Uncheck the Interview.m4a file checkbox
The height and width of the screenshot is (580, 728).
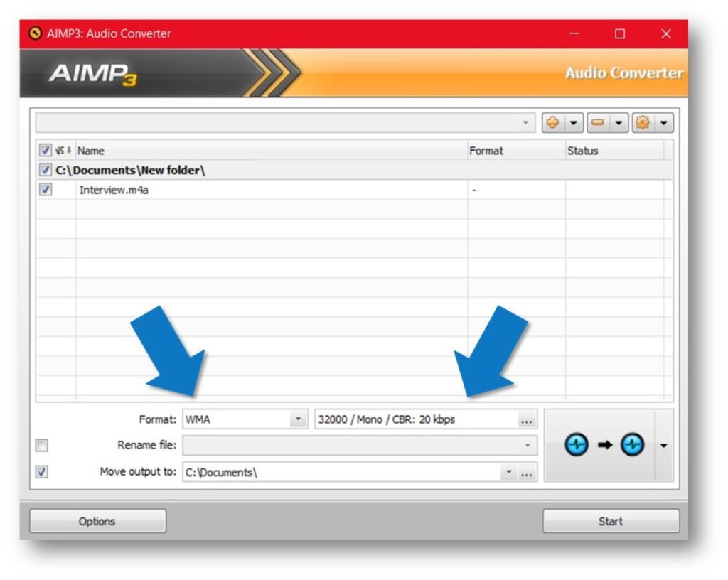click(x=45, y=189)
